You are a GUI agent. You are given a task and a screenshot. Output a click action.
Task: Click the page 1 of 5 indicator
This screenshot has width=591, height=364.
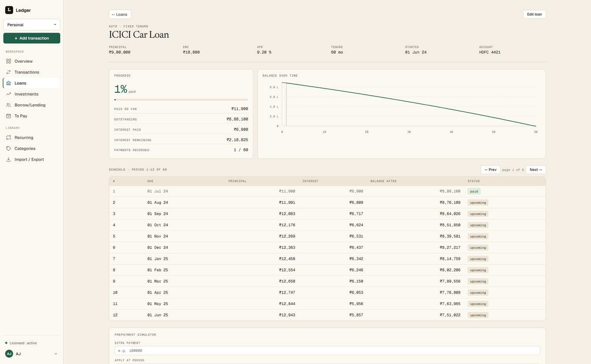coord(513,170)
